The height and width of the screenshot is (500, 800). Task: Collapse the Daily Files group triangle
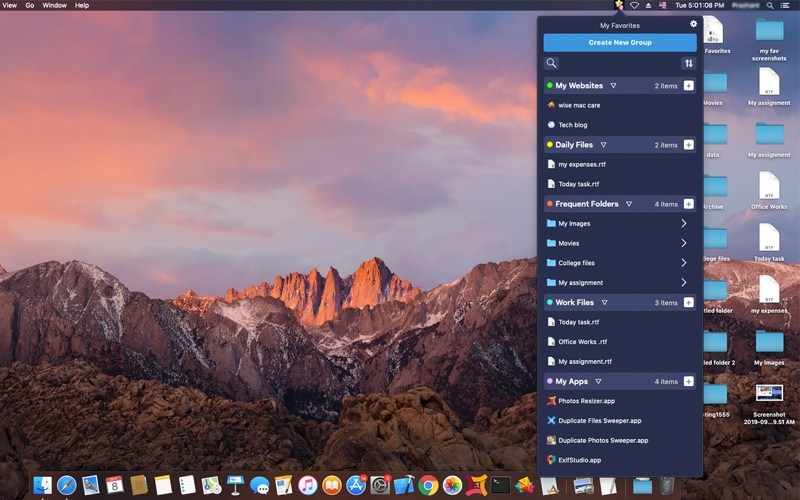[603, 145]
